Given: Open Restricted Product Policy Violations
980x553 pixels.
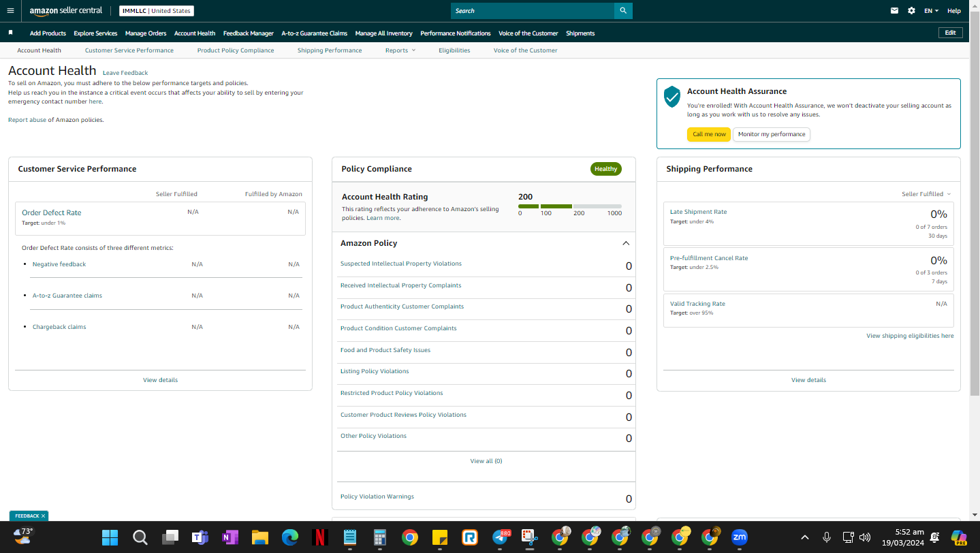Looking at the screenshot, I should click(392, 393).
